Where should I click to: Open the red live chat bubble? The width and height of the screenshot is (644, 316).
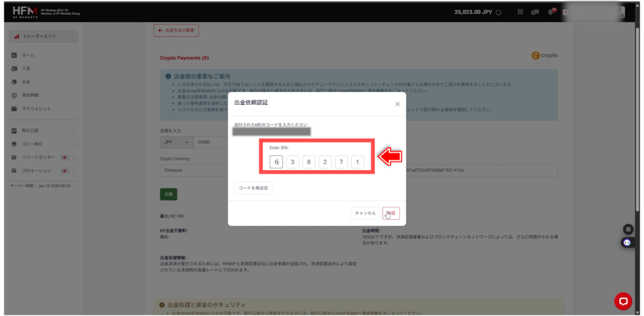623,301
